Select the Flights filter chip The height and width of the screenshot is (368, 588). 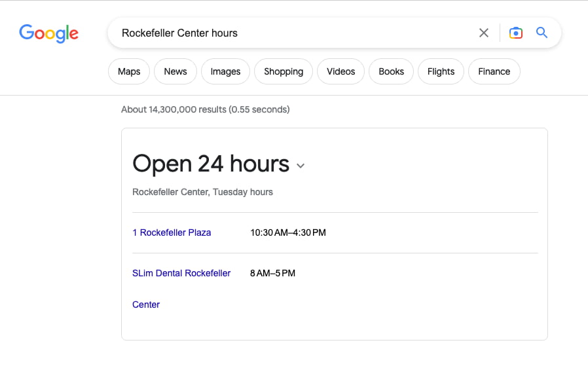coord(441,71)
